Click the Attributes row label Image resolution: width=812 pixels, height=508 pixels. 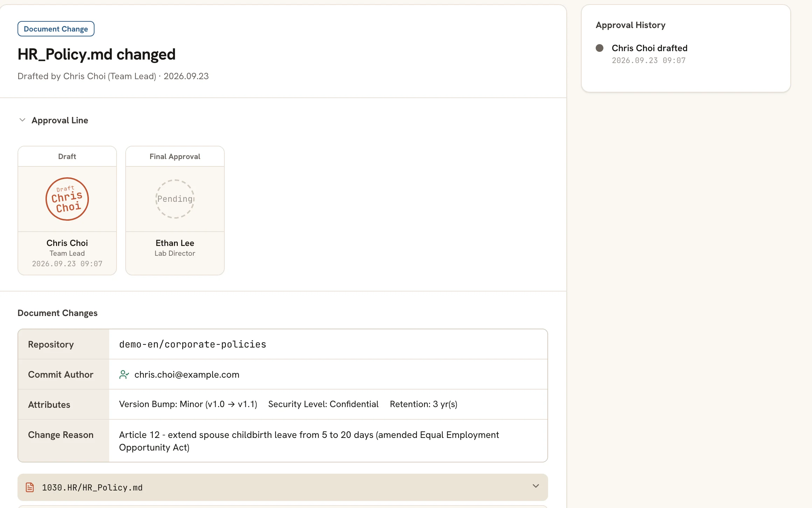[x=49, y=405]
